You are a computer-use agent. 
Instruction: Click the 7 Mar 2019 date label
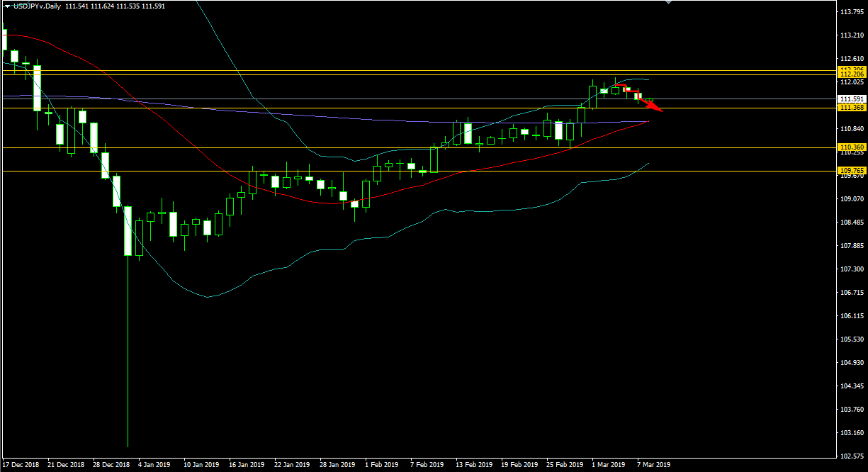pos(653,466)
